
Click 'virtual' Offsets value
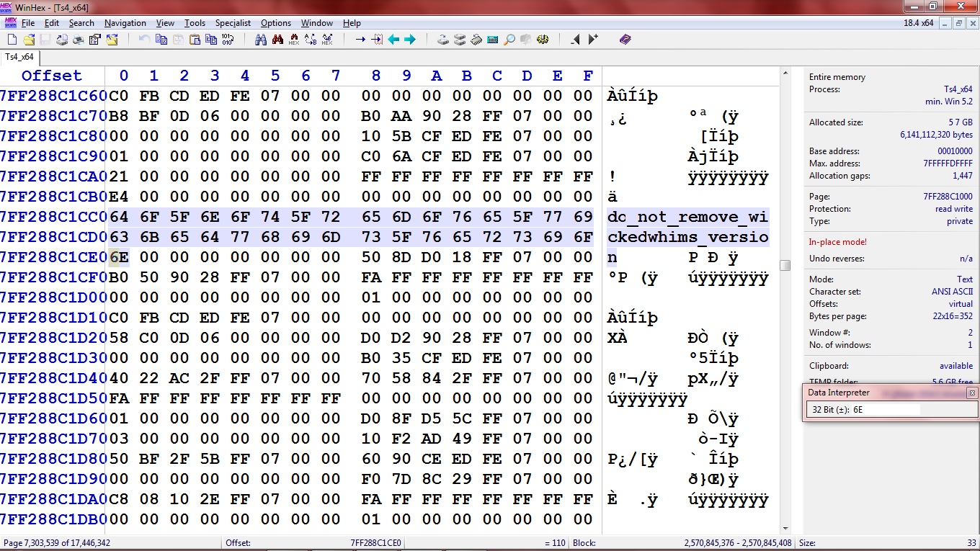click(x=961, y=304)
